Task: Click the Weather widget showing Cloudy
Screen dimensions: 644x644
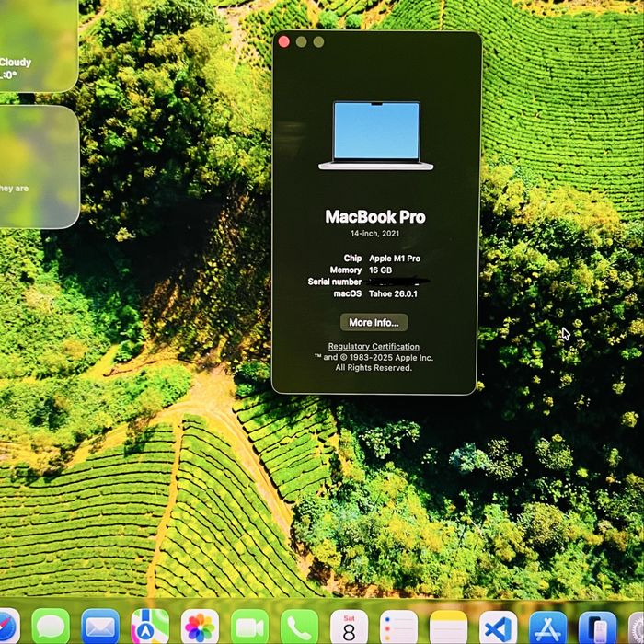Action: (37, 45)
